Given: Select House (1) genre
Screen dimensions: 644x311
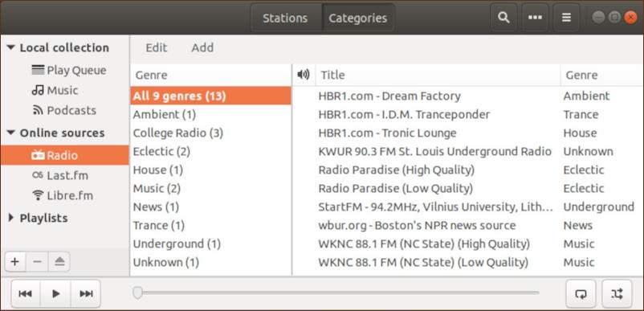Looking at the screenshot, I should [x=210, y=170].
